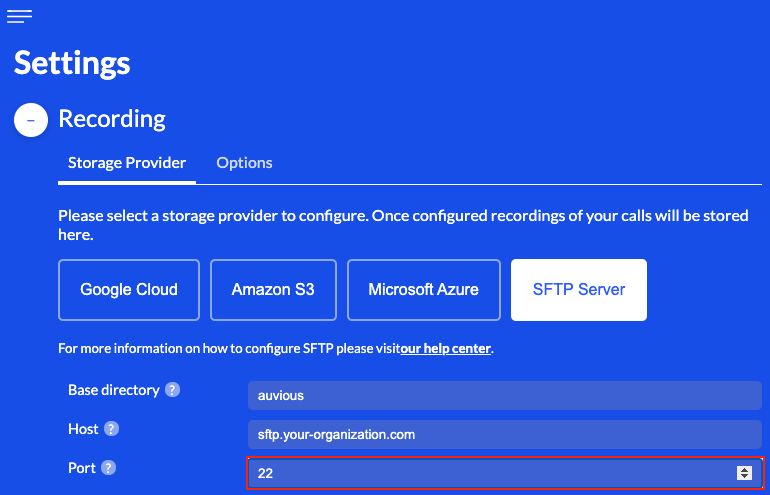
Task: Decrease Port value with down arrow
Action: [744, 477]
